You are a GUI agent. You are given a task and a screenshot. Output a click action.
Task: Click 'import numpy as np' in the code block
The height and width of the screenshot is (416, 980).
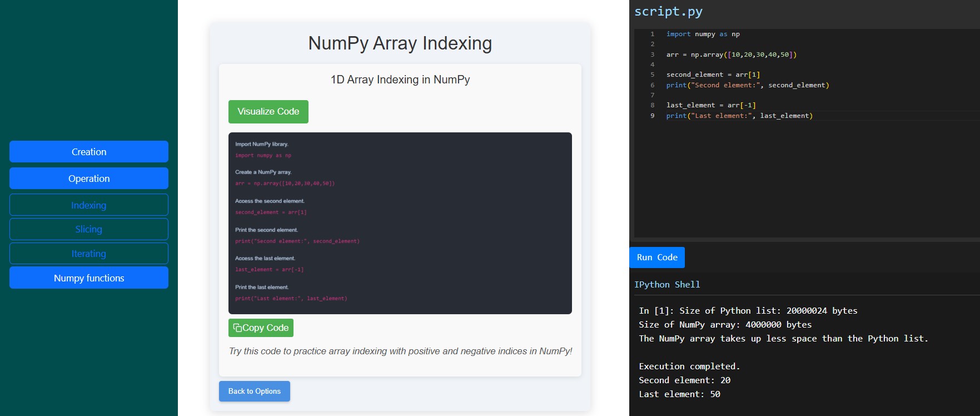point(263,156)
